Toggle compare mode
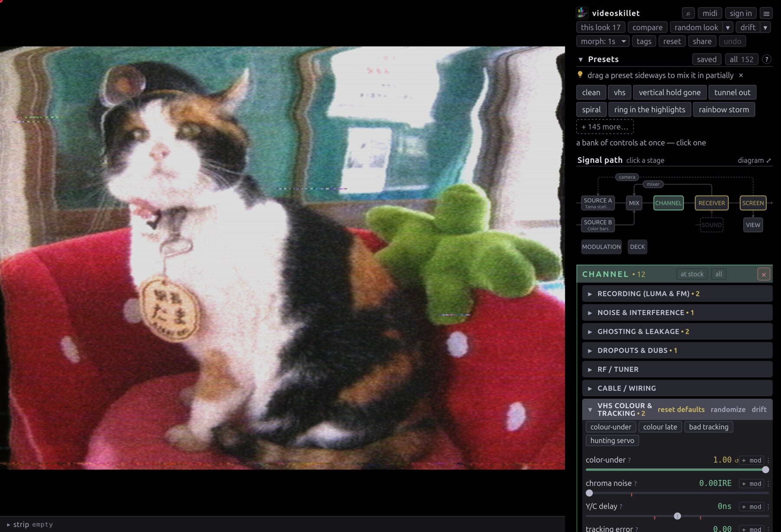Screen dimensions: 781x532 click(647, 27)
